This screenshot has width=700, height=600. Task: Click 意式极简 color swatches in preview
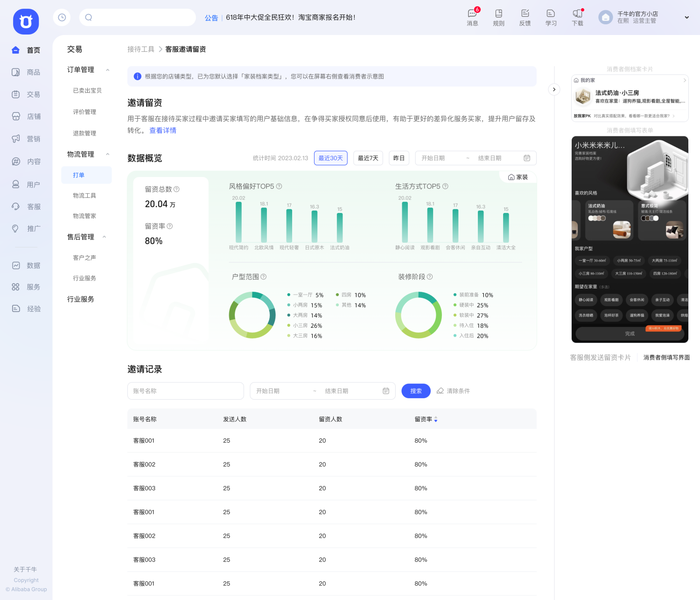tap(650, 218)
